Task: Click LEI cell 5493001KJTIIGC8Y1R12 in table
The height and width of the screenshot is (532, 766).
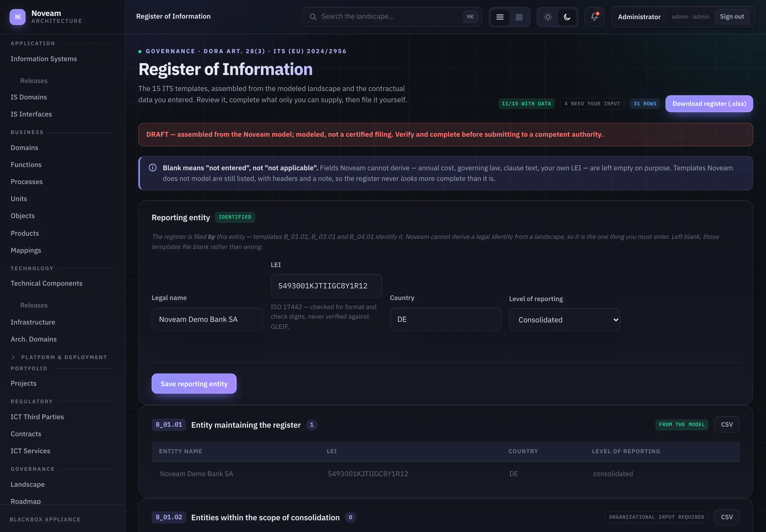Action: (368, 474)
